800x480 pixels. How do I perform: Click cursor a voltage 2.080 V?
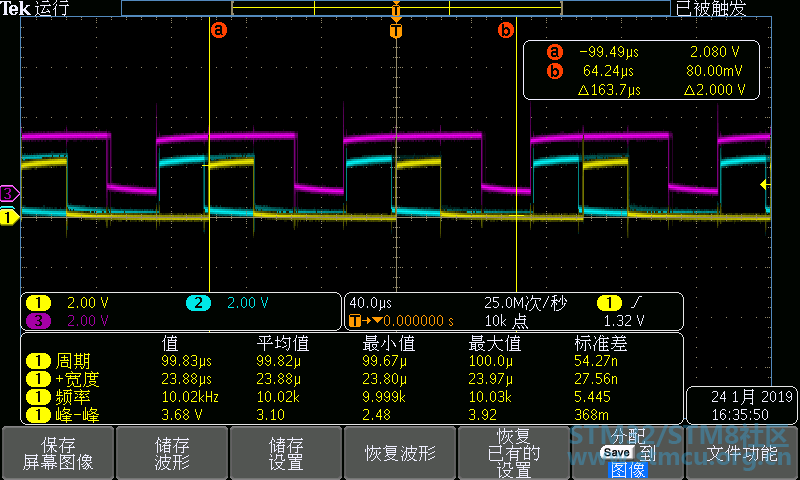tap(715, 52)
